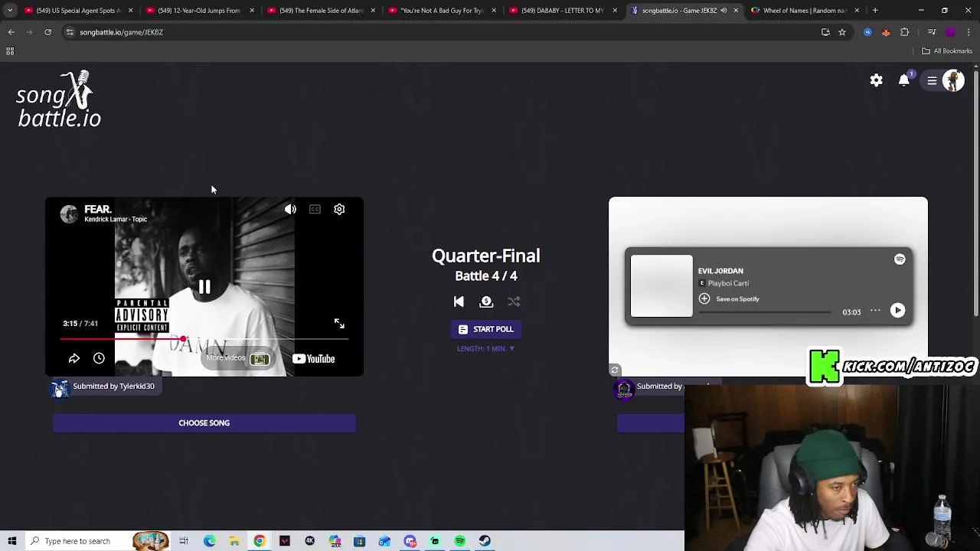Screen dimensions: 980x551
Task: Open Chrome profile avatar
Action: (x=951, y=32)
